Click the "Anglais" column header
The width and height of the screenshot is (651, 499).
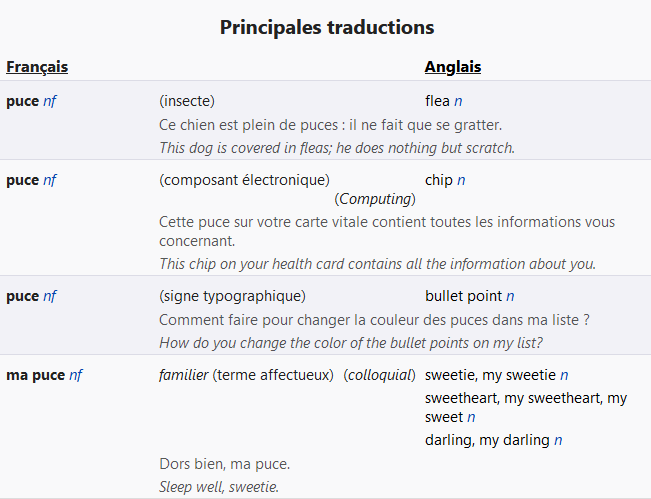453,67
